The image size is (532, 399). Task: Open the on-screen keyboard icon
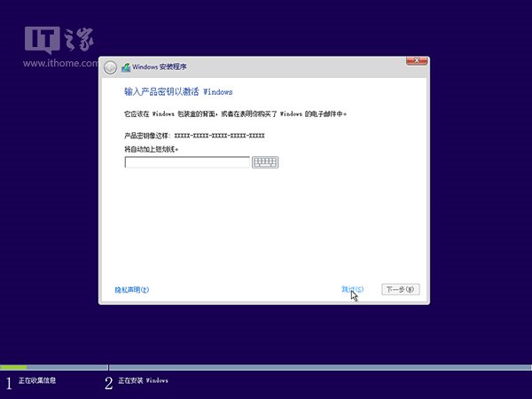point(265,162)
